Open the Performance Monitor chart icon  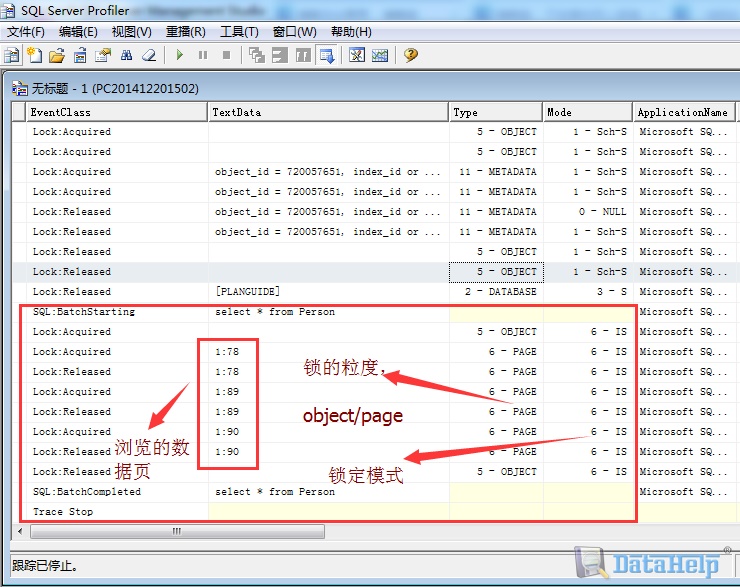point(380,55)
